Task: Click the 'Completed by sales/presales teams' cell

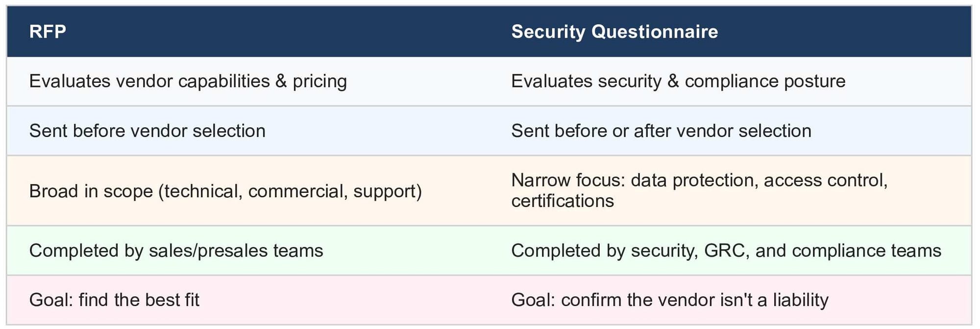Action: [x=176, y=251]
